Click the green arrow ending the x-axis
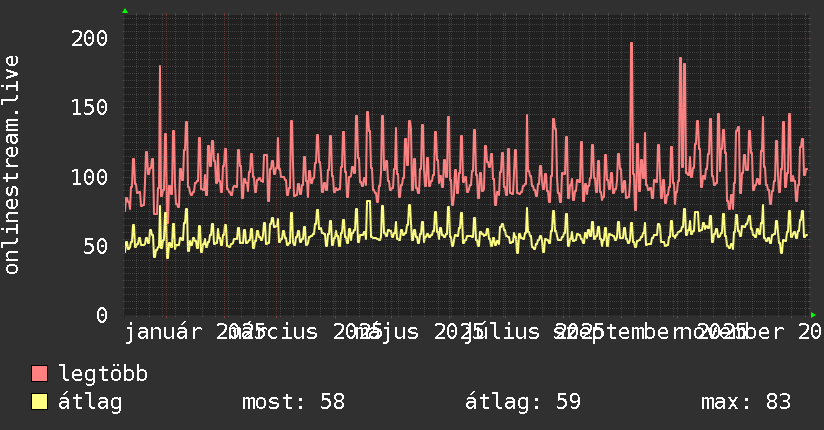This screenshot has height=430, width=824. coord(813,315)
